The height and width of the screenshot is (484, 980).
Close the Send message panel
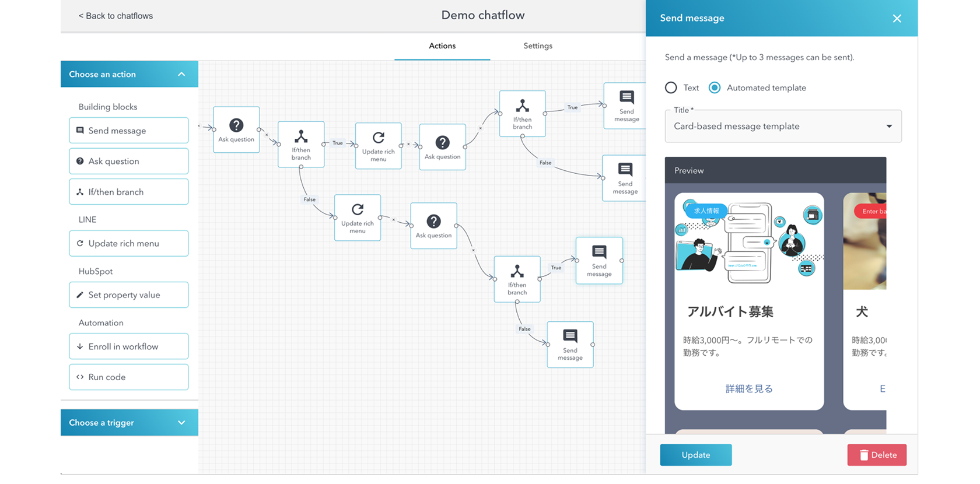(897, 19)
